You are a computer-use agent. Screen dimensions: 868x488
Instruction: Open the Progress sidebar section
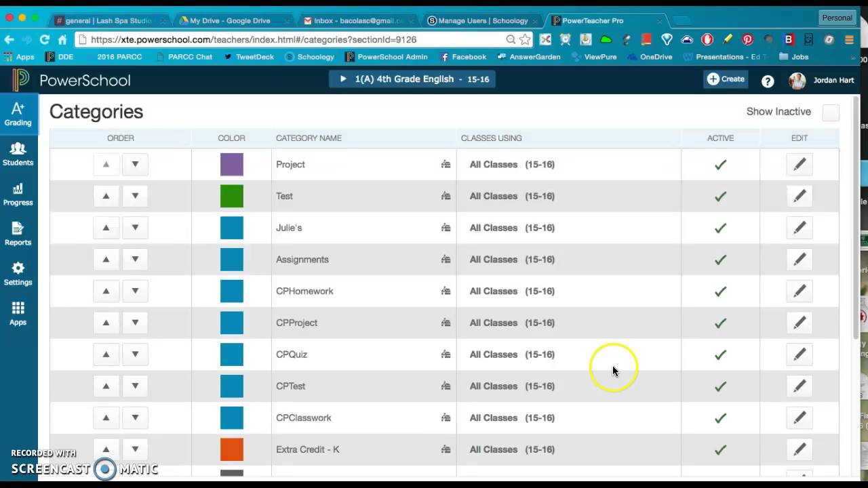[18, 194]
